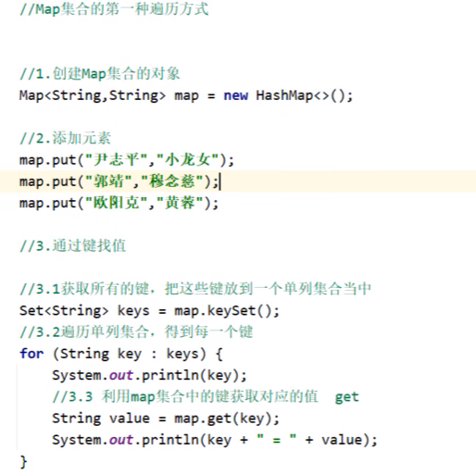Click "Map<String,String>" type declaration
The height and width of the screenshot is (475, 476).
93,95
